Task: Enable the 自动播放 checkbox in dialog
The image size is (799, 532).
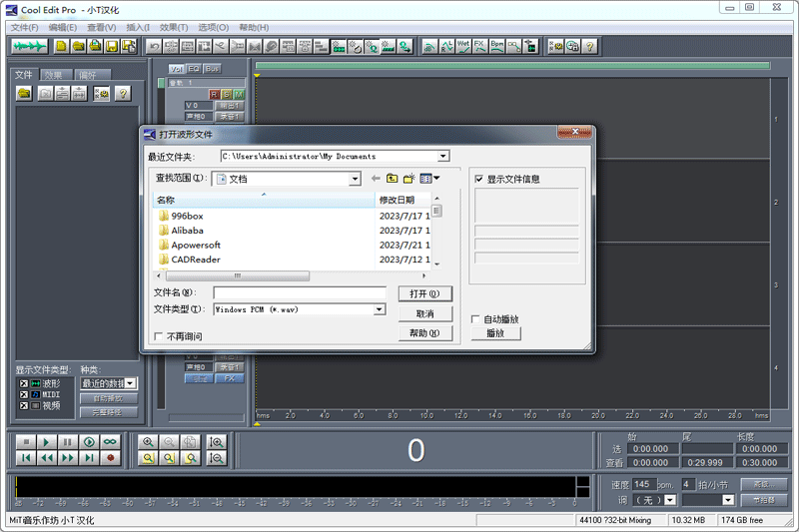Action: coord(475,319)
